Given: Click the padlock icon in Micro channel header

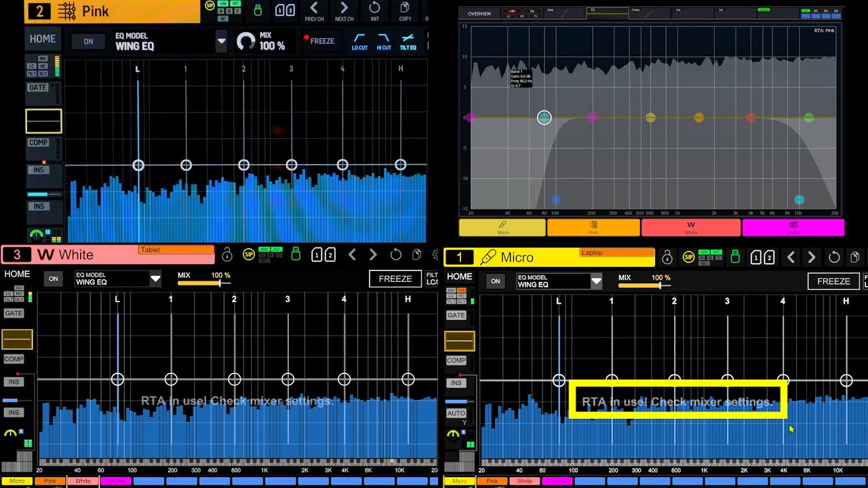Looking at the screenshot, I should [667, 258].
